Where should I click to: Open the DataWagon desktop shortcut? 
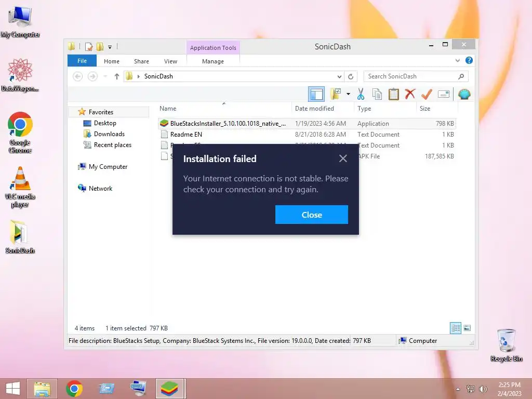[x=20, y=75]
